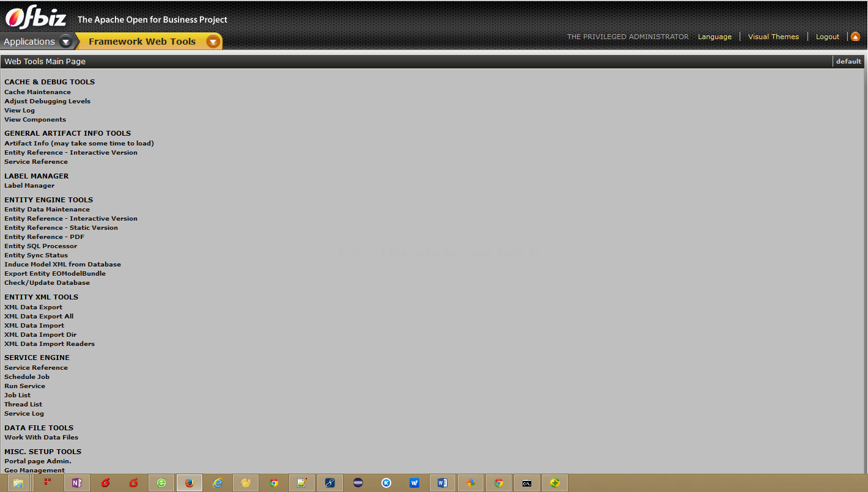Open the blue W WPS taskbar icon
Viewport: 868px width, 492px height.
(x=414, y=483)
